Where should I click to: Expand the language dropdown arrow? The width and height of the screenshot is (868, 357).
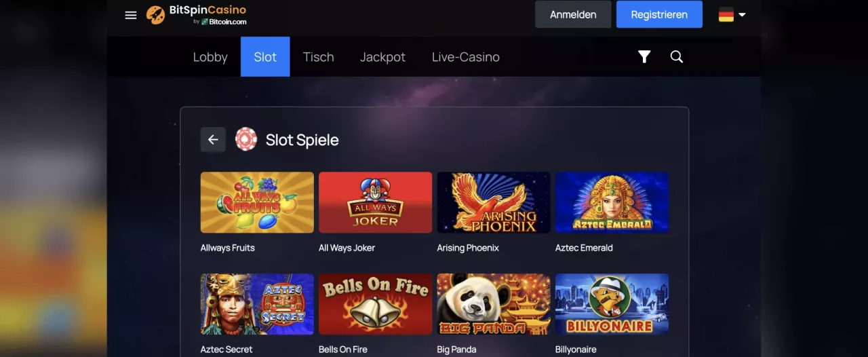pos(742,14)
